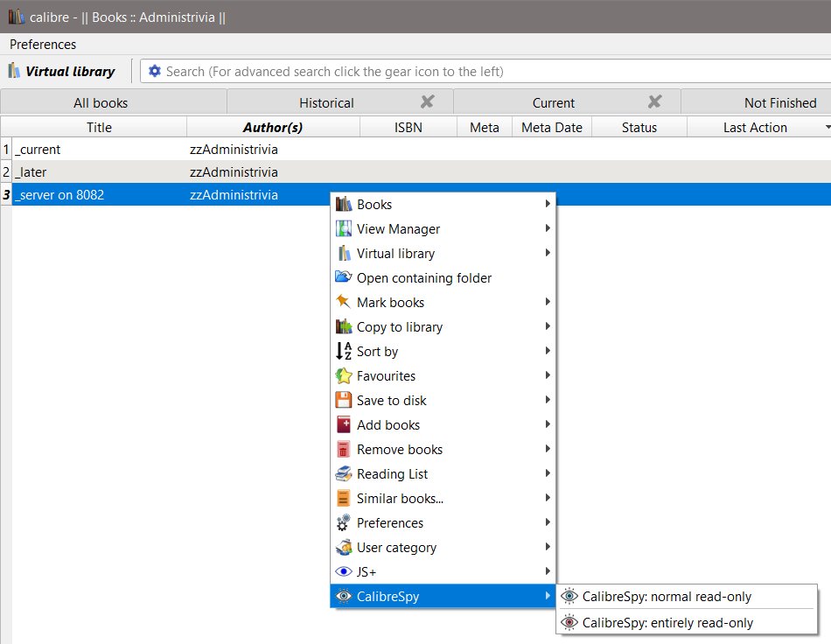Click the Similar books icon
The height and width of the screenshot is (644, 831).
point(344,498)
